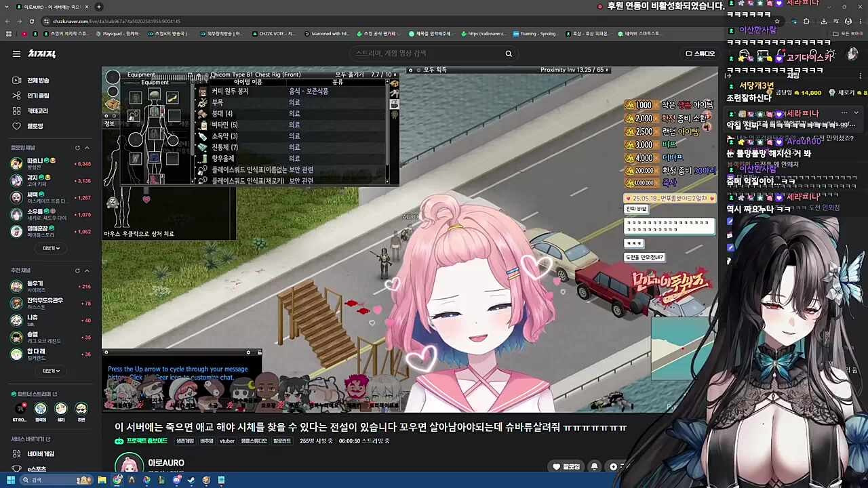The height and width of the screenshot is (488, 868).
Task: Open recommended channel 나츄
Action: [50, 320]
